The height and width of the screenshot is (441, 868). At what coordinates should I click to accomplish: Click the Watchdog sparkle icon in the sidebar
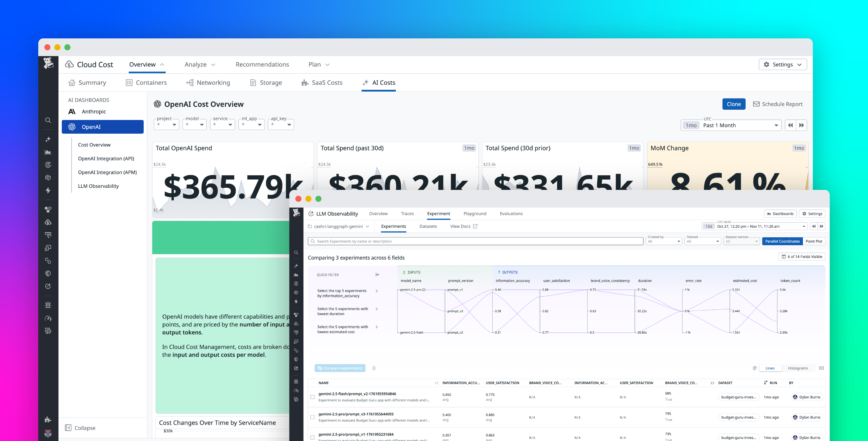pyautogui.click(x=48, y=139)
